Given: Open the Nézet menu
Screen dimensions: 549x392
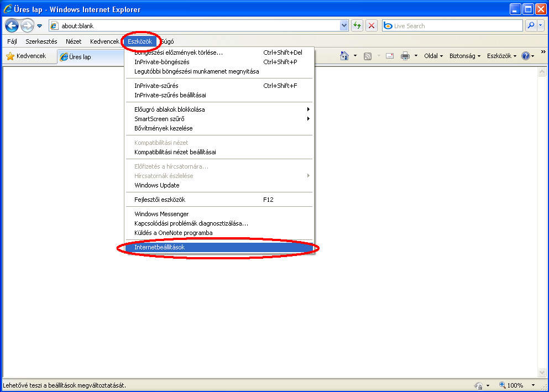Looking at the screenshot, I should click(x=74, y=41).
